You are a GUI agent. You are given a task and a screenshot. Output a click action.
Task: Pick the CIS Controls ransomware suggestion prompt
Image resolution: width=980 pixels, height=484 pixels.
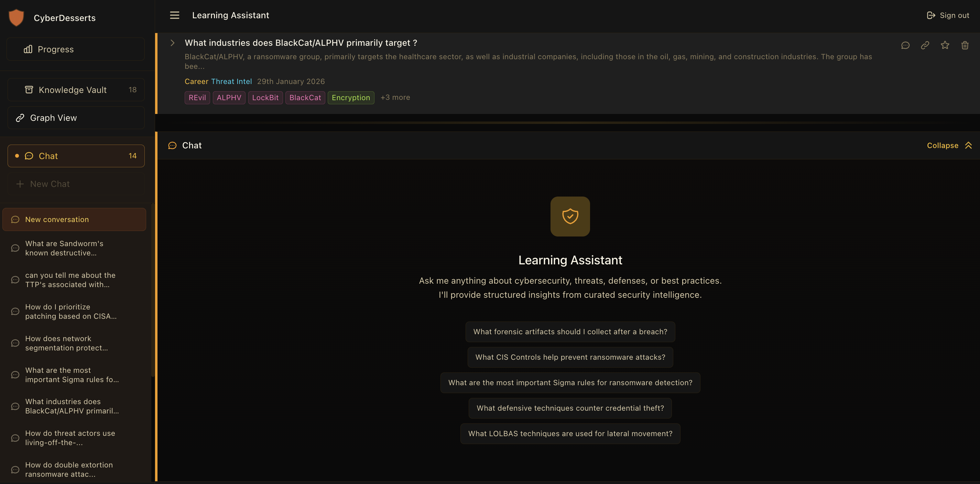pos(570,357)
